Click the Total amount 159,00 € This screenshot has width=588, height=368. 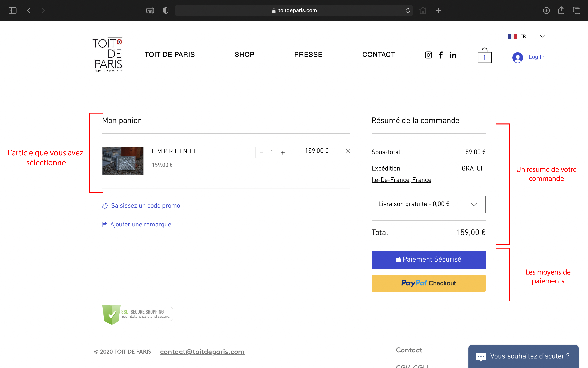471,232
